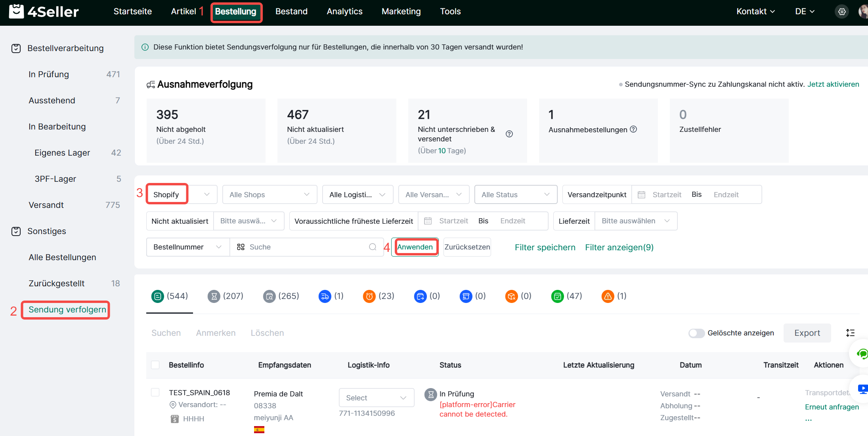Click help icon next to Ausnahmebestellungen

[x=633, y=129]
